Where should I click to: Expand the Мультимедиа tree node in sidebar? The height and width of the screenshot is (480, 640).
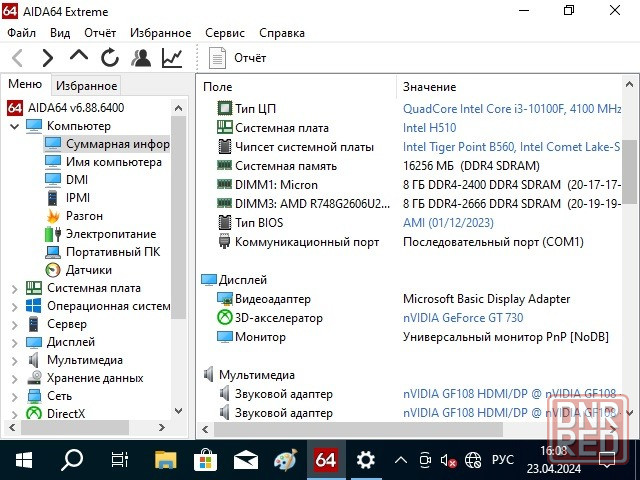(x=14, y=361)
